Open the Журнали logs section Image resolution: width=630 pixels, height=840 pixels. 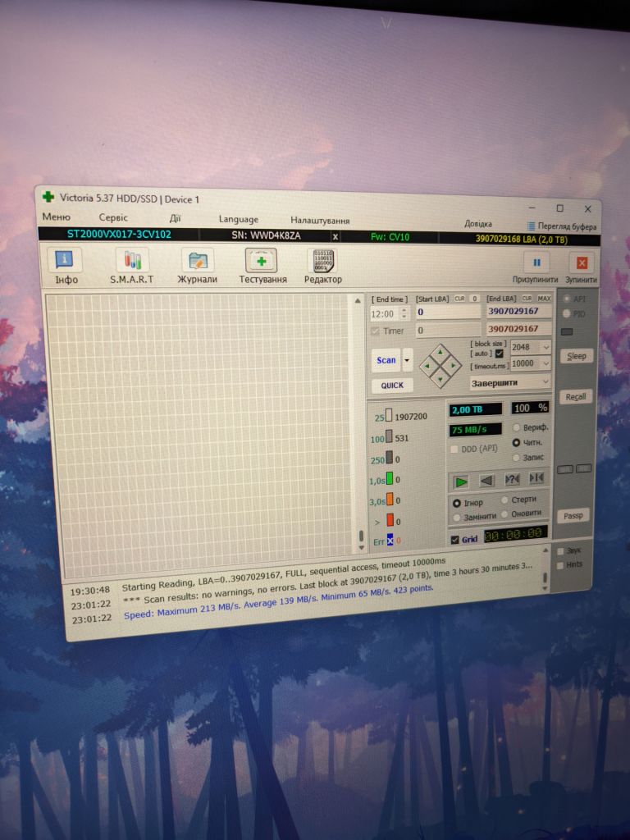pyautogui.click(x=197, y=267)
